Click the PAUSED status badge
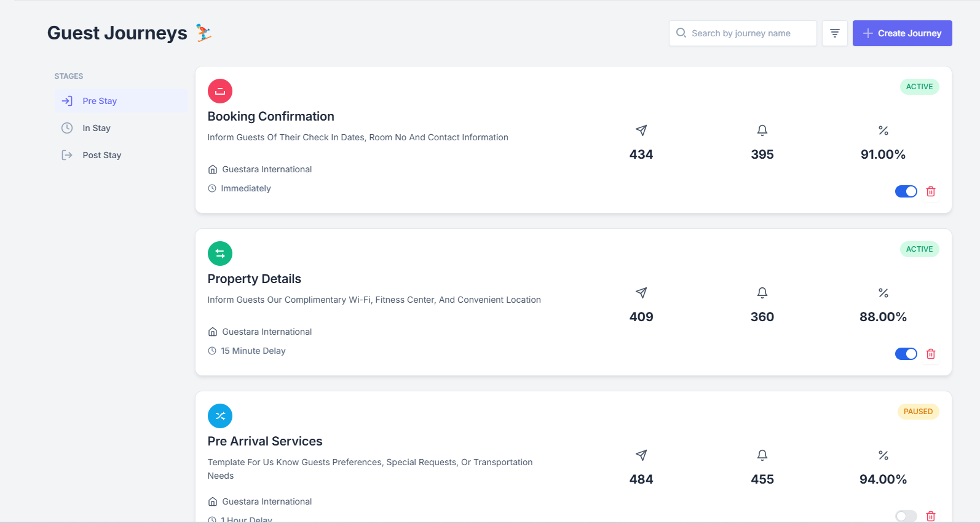980x523 pixels. click(x=918, y=412)
